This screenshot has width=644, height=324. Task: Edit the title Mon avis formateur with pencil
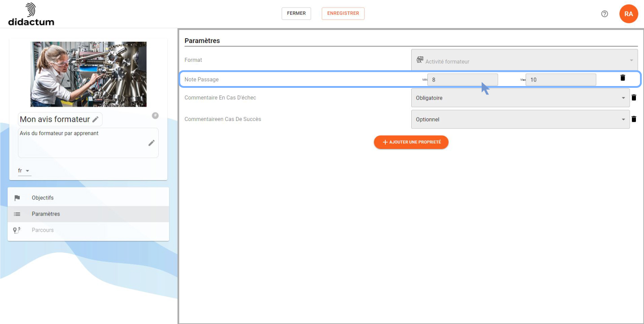96,119
